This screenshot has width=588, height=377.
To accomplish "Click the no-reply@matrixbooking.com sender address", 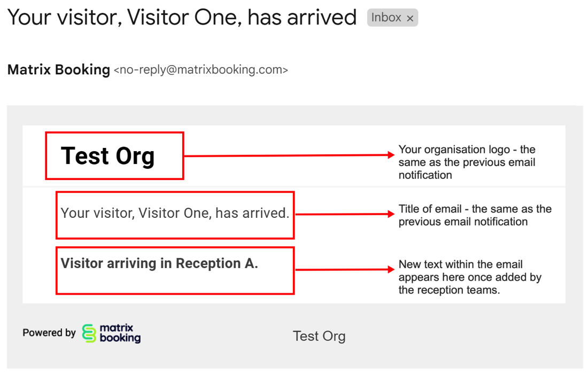I will [x=201, y=70].
